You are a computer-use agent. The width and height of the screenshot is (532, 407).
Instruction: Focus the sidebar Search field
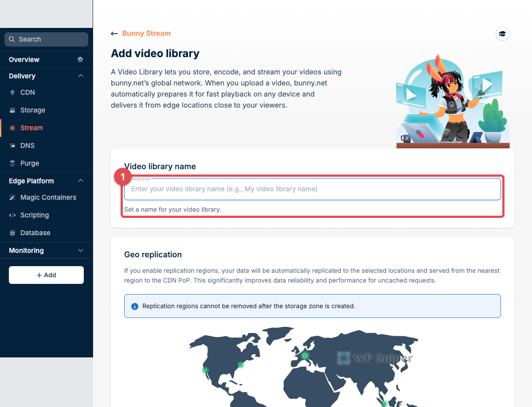pyautogui.click(x=46, y=39)
